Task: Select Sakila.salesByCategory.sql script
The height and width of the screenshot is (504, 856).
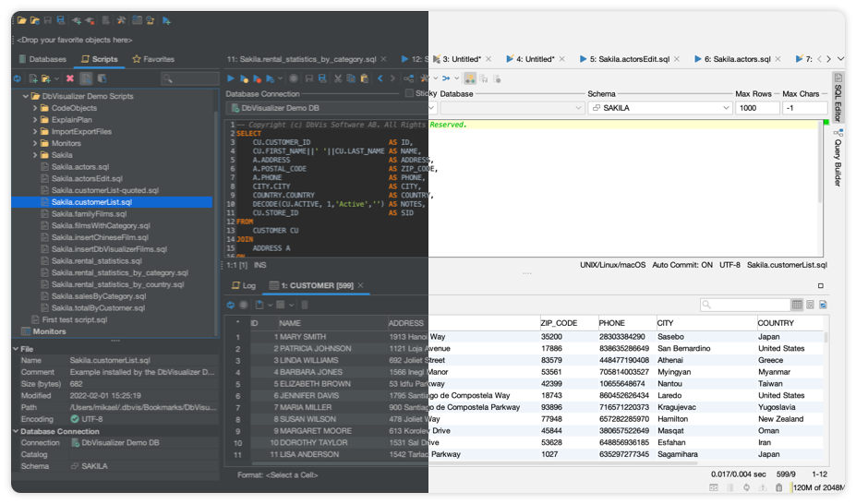Action: 99,296
